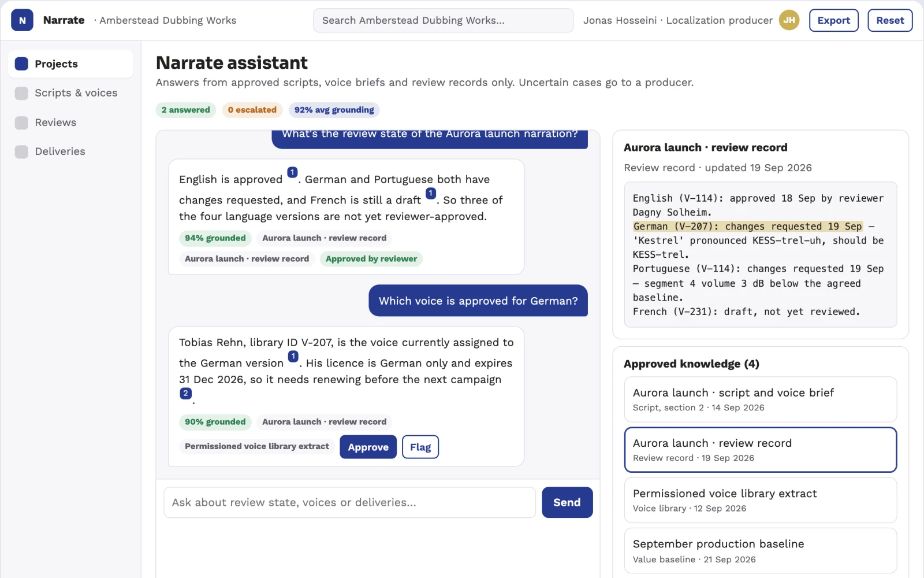
Task: Click the Export button
Action: pos(834,20)
